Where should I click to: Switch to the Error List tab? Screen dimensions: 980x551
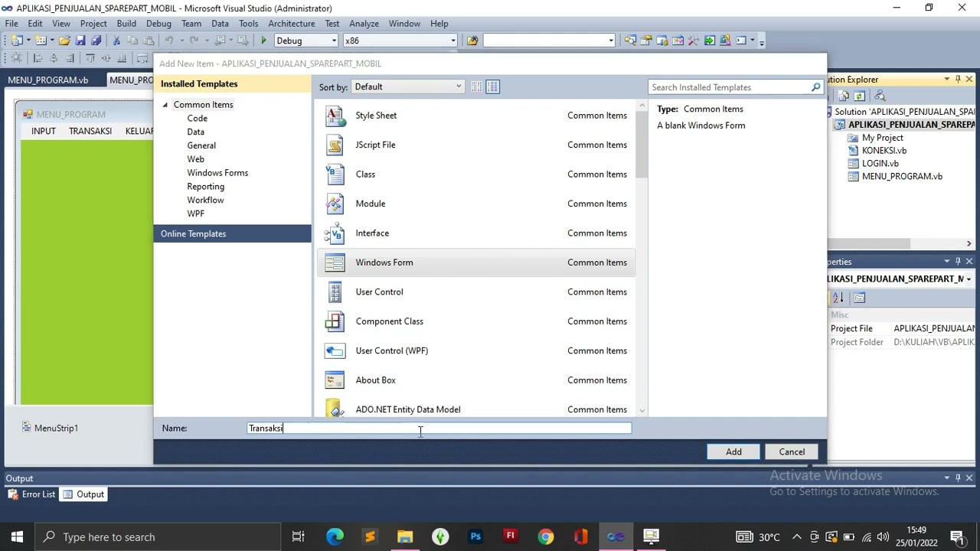click(31, 494)
